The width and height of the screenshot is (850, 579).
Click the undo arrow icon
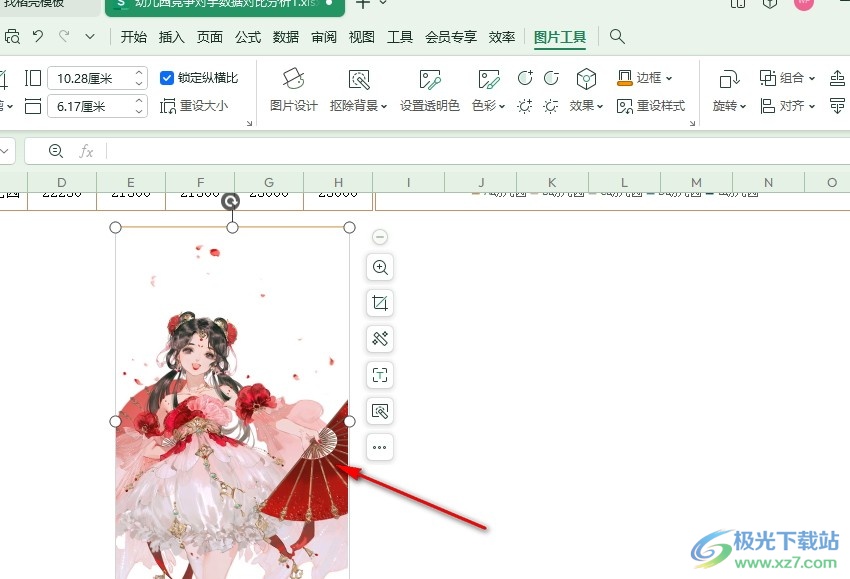[x=37, y=36]
